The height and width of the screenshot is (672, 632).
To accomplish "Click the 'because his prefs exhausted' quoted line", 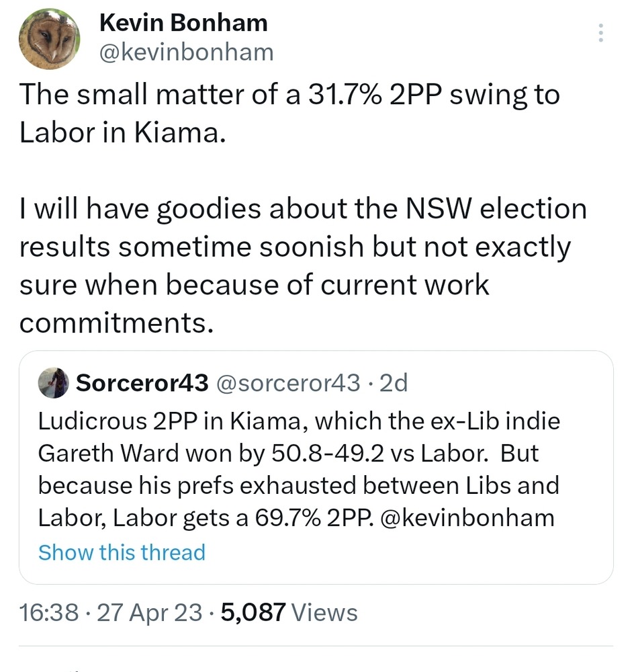I will point(298,485).
